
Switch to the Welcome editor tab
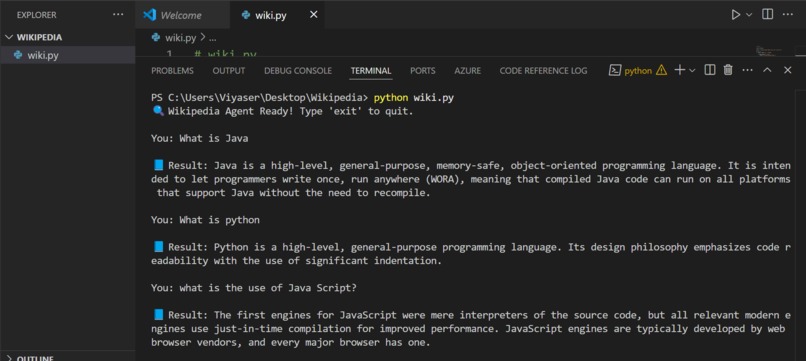coord(182,15)
